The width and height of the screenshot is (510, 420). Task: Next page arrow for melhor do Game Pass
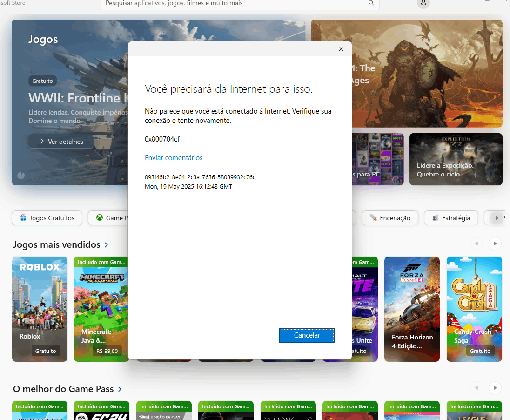(495, 388)
